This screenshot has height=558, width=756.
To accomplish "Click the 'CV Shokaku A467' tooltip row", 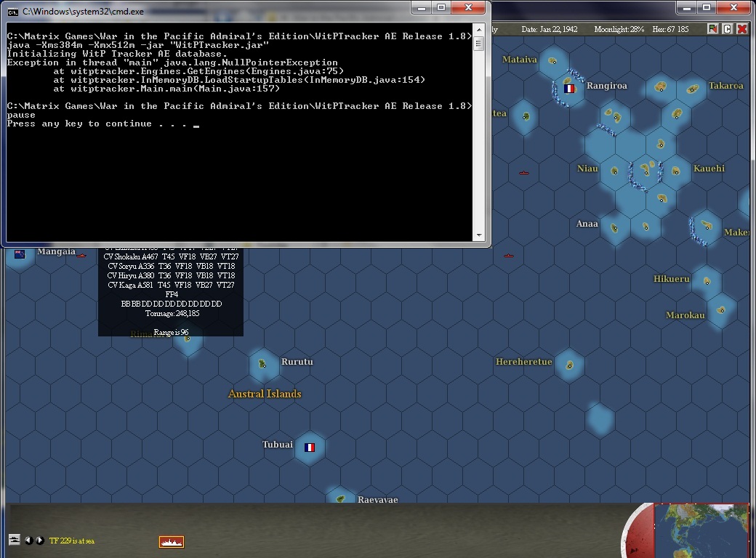I will [171, 256].
